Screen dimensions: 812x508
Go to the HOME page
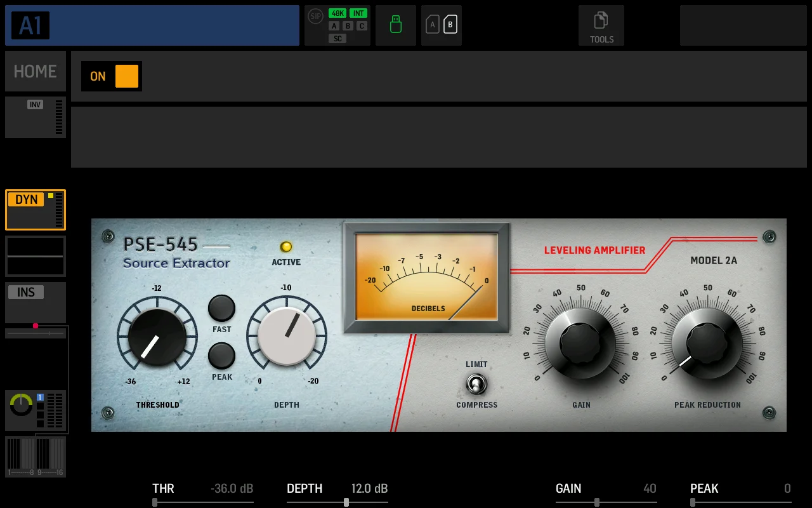[36, 71]
